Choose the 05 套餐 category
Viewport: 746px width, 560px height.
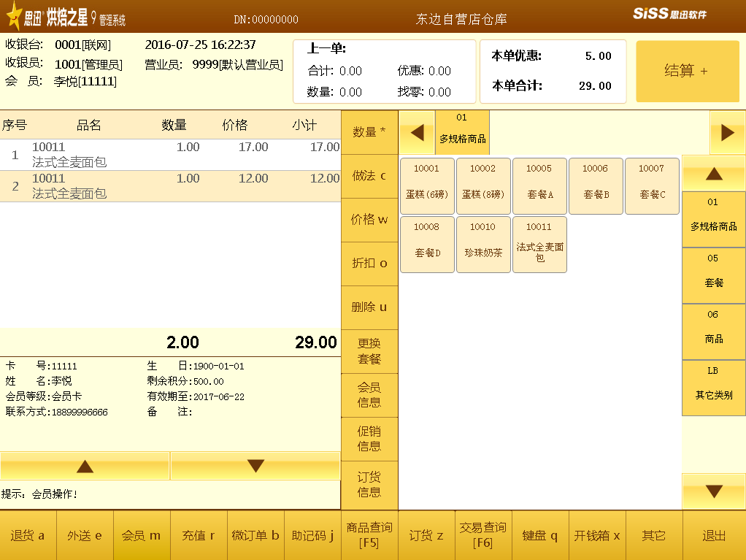pos(713,275)
